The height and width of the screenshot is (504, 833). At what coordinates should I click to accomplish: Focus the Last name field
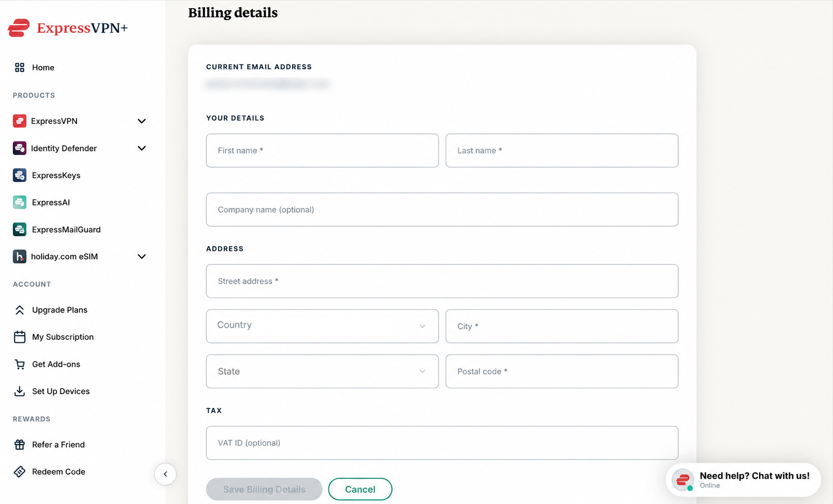562,150
